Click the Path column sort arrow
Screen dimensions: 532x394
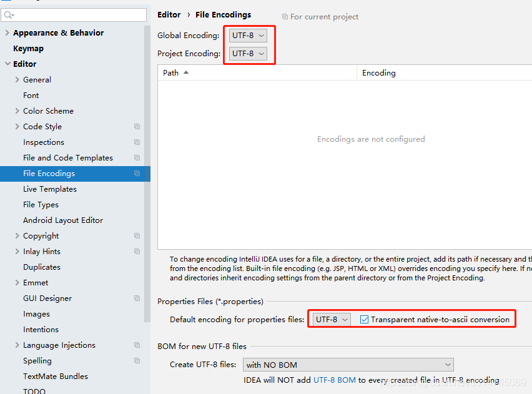click(x=186, y=72)
